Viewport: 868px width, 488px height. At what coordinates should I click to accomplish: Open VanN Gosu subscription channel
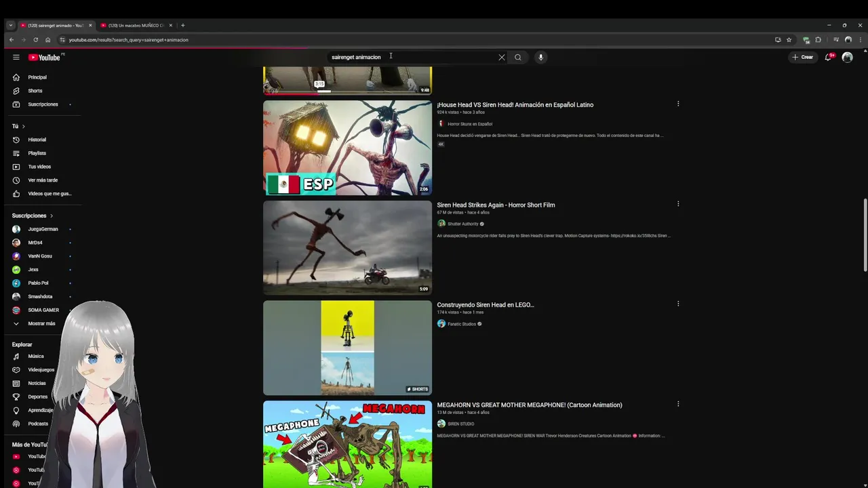coord(41,256)
